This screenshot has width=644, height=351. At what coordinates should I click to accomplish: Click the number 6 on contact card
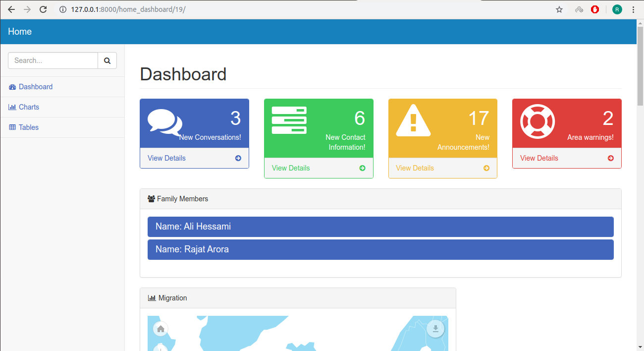click(x=360, y=118)
